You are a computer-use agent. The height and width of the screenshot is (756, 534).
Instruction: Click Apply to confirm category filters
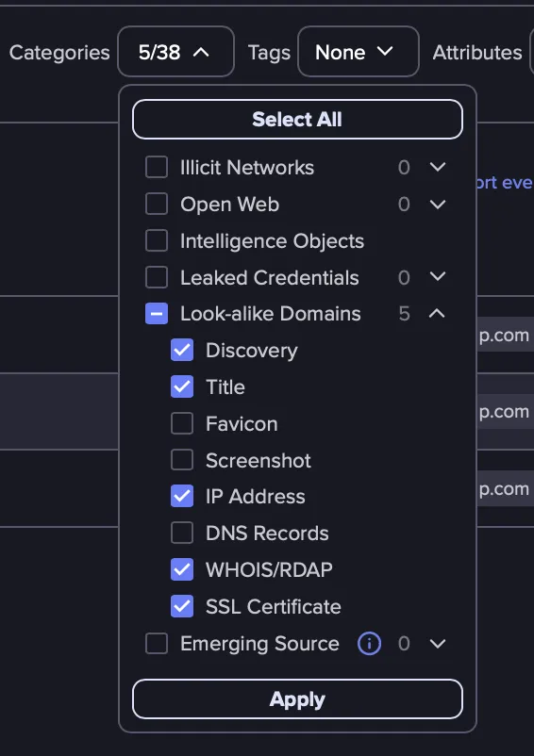point(297,699)
